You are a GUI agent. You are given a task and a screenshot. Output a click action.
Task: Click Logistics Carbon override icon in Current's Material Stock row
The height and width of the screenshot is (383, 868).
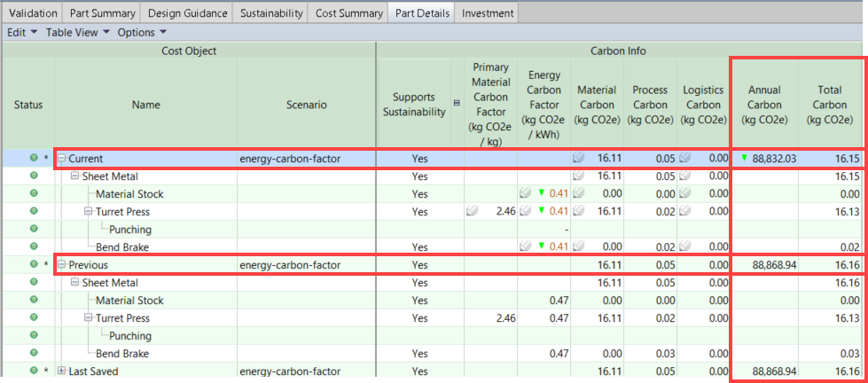pyautogui.click(x=684, y=193)
